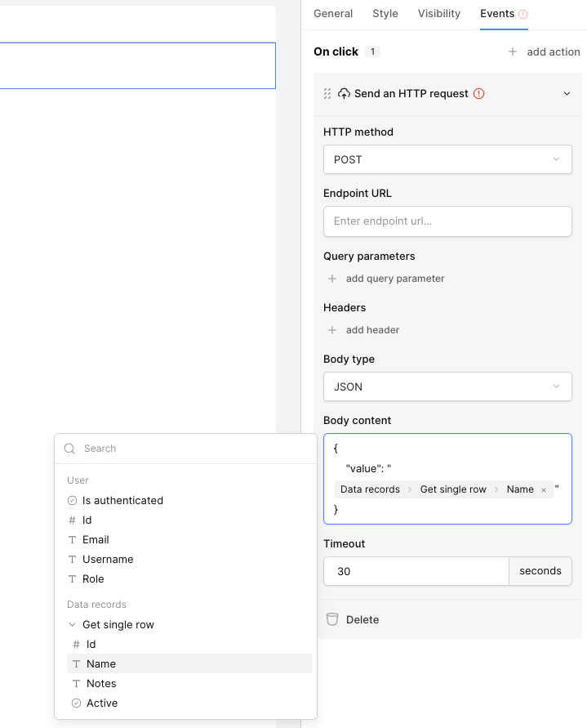587x728 pixels.
Task: Click the search magnifier icon in data picker
Action: coord(70,449)
